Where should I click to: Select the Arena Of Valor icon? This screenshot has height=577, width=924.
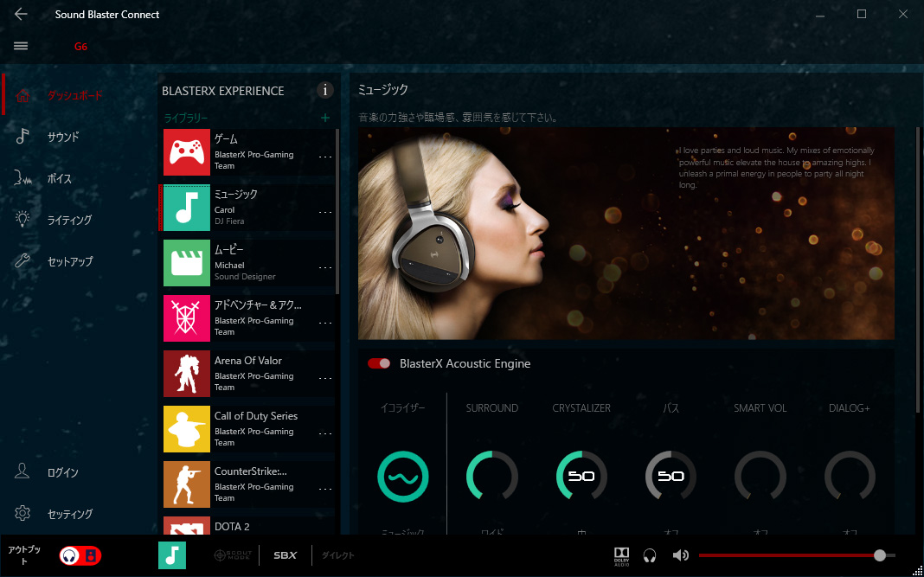click(187, 374)
